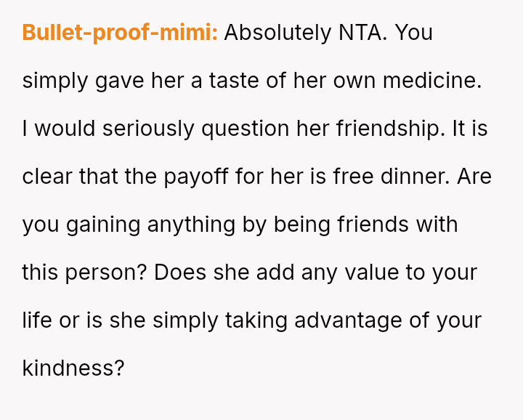523x420 pixels.
Task: Click the word "life" starting the seventh line
Action: 36,320
